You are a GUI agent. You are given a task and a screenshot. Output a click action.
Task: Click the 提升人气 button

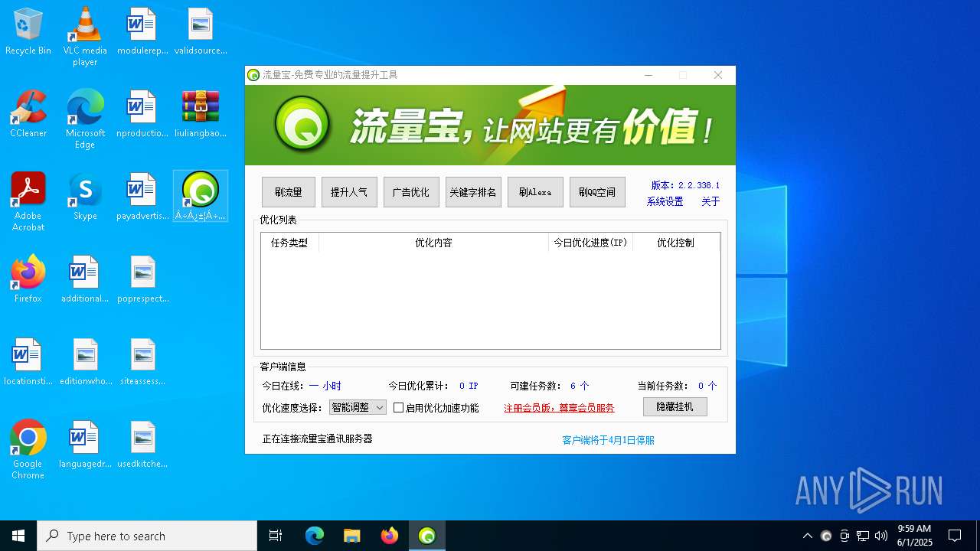coord(349,192)
